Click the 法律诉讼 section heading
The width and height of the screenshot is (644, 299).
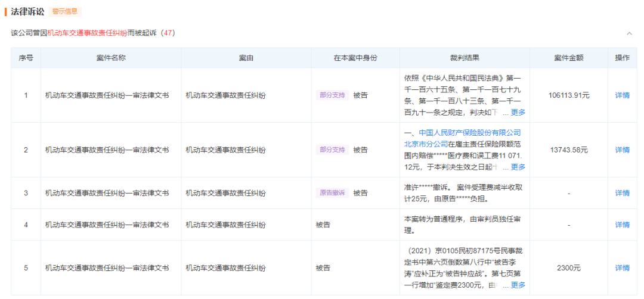tap(27, 11)
